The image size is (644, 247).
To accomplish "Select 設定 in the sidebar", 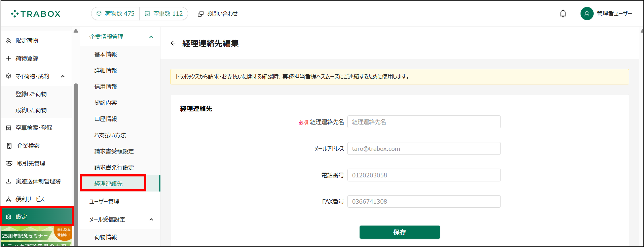I will tap(37, 217).
